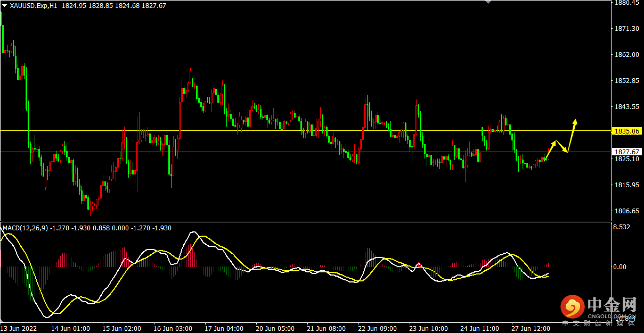The width and height of the screenshot is (644, 333).
Task: Select the short yellow downward arrow
Action: 562,147
